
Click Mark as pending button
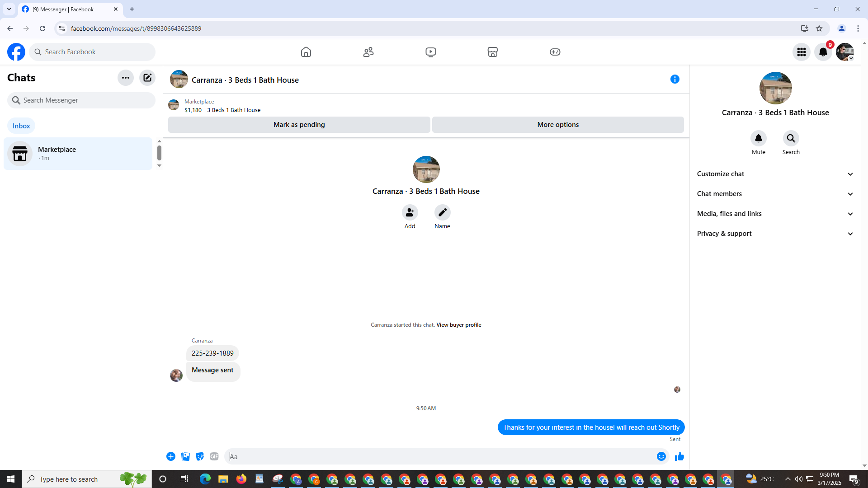click(x=299, y=125)
